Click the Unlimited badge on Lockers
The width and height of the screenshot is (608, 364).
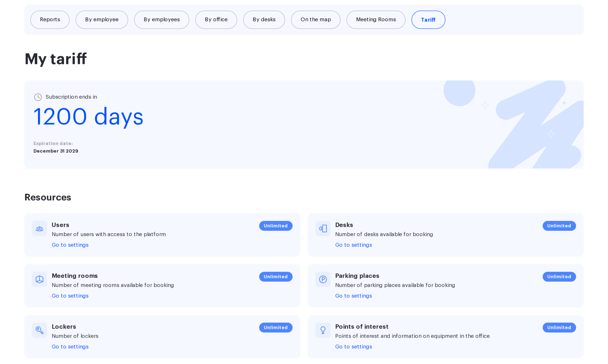276,327
